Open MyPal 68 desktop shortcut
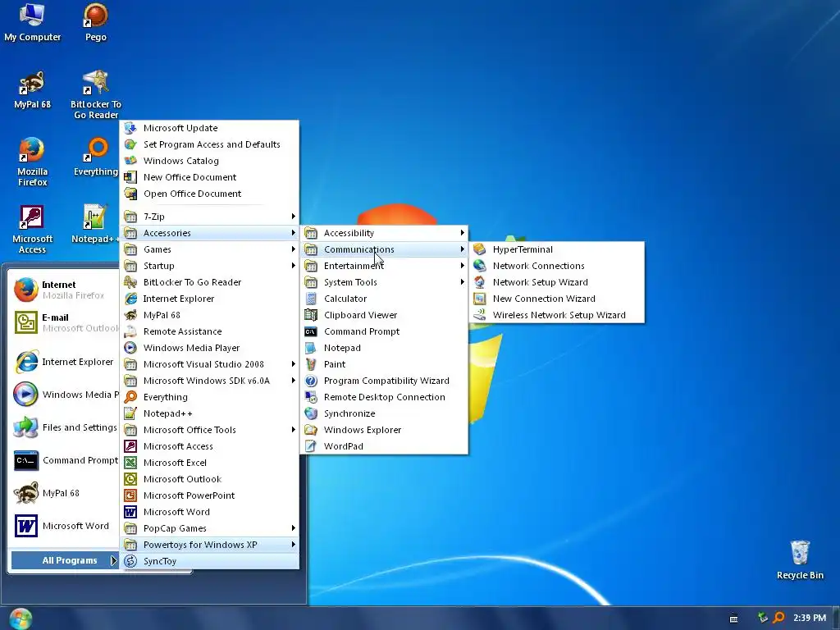 point(32,90)
